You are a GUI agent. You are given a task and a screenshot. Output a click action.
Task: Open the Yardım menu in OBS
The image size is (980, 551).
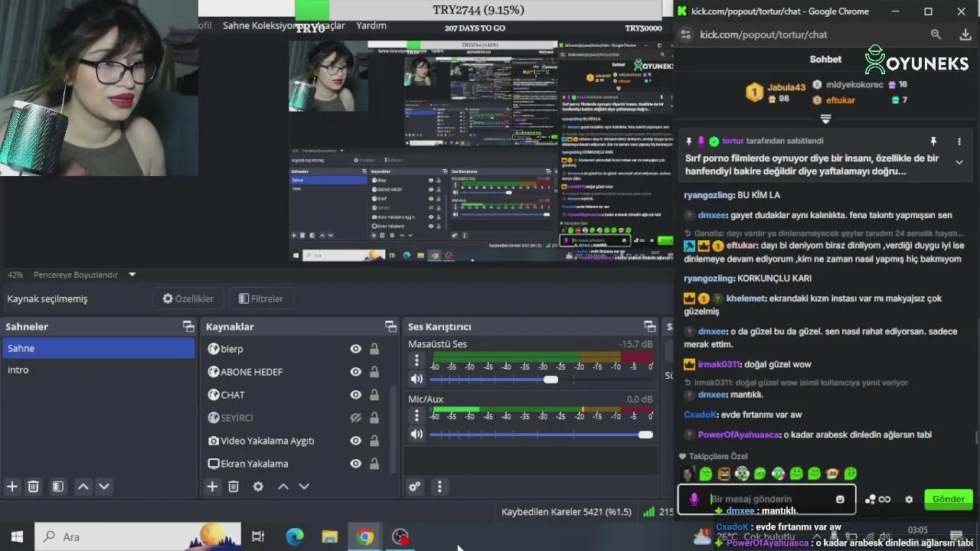[x=371, y=25]
